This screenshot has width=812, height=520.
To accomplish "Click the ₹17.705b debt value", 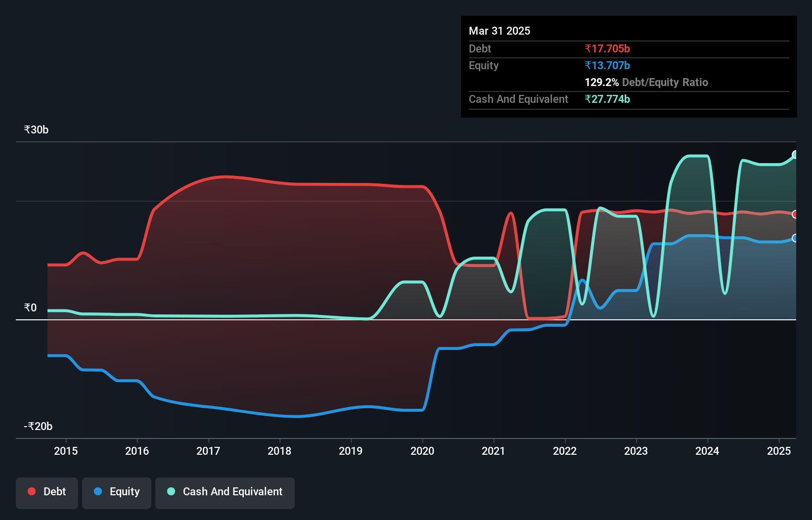I will 607,48.
